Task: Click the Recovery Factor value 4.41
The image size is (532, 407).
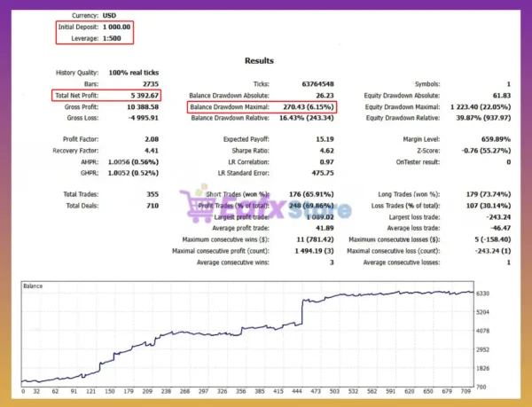Action: point(152,151)
